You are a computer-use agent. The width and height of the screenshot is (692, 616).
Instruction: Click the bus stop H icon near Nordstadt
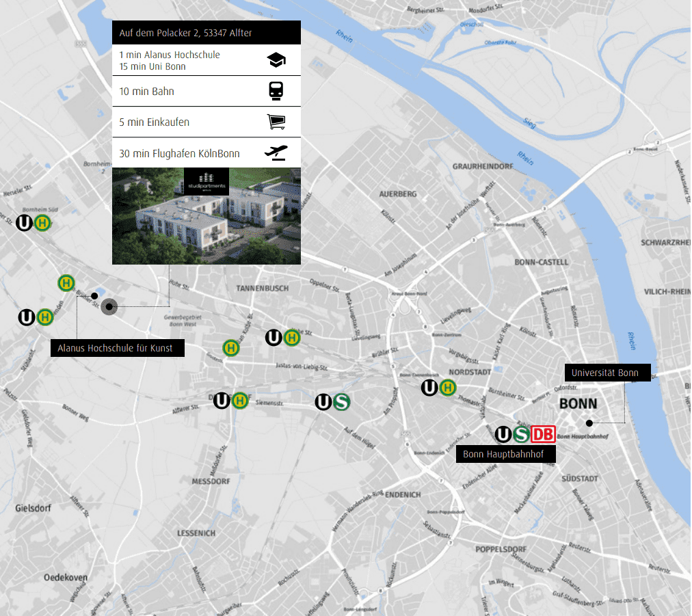(447, 388)
